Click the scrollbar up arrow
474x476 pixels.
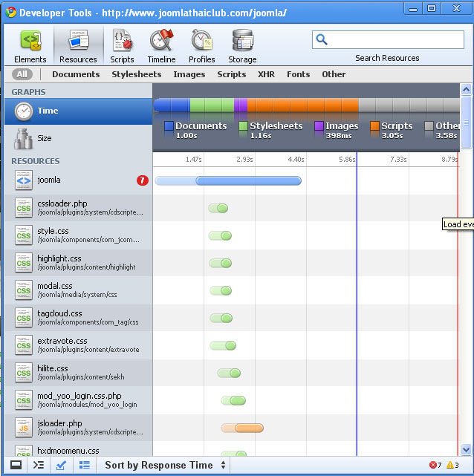(466, 90)
